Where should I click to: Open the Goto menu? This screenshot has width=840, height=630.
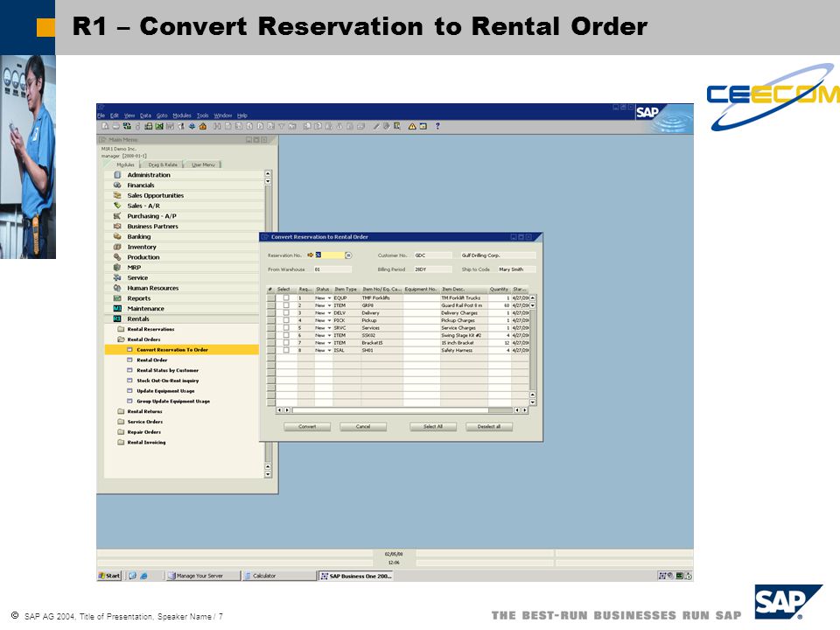click(x=162, y=115)
